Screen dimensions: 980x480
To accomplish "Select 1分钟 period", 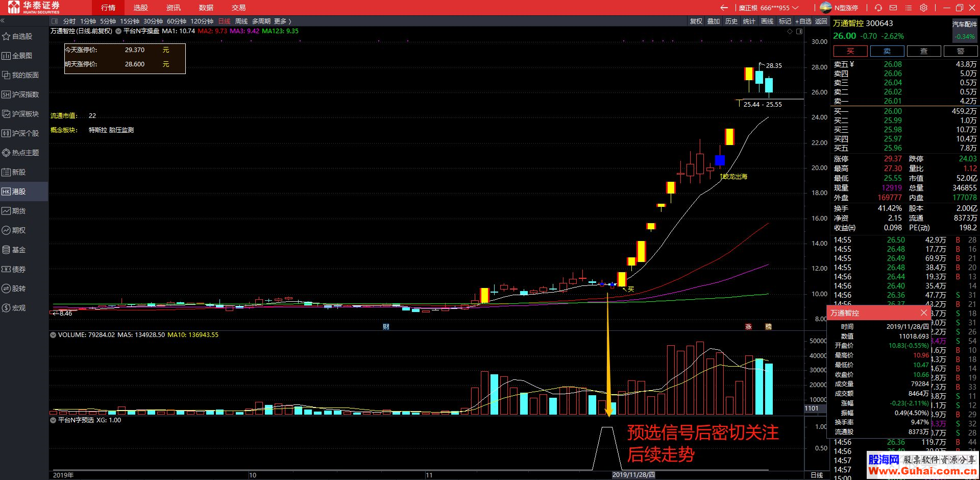I will coord(88,21).
